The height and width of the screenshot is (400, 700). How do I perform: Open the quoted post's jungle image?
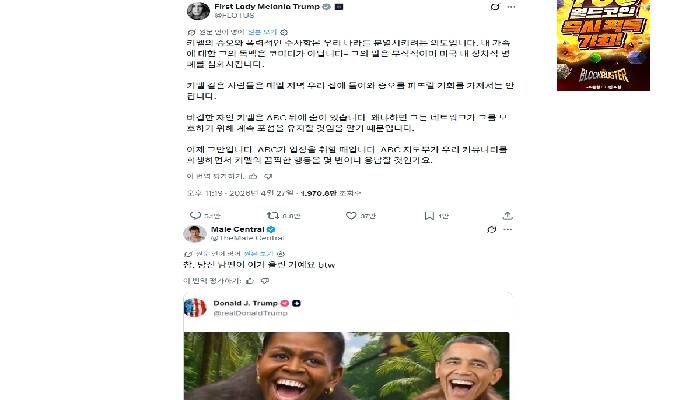coord(346,366)
